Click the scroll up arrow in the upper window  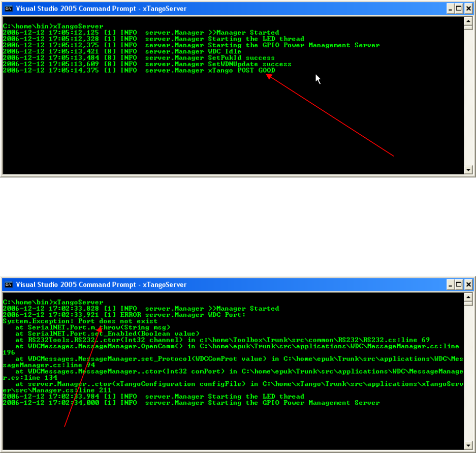coord(468,21)
